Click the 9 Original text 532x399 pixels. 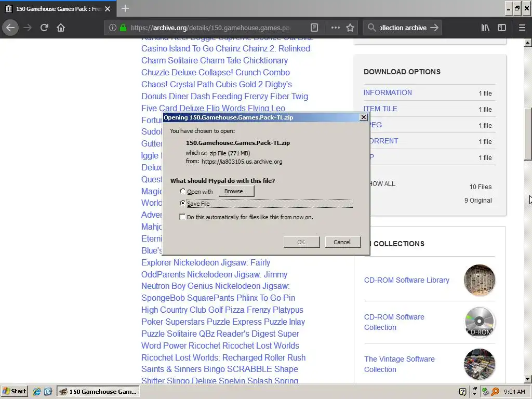[x=478, y=201]
